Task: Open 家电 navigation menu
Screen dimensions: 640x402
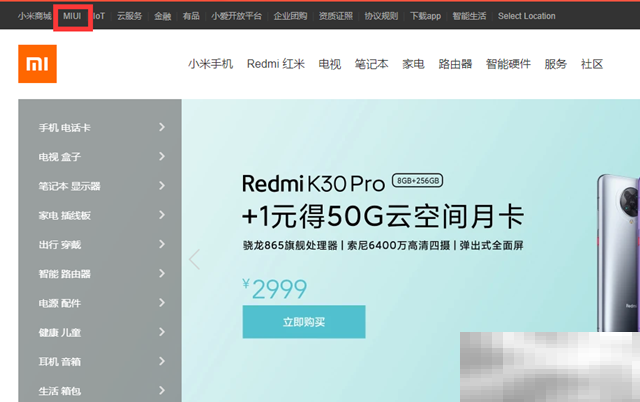Action: 413,64
